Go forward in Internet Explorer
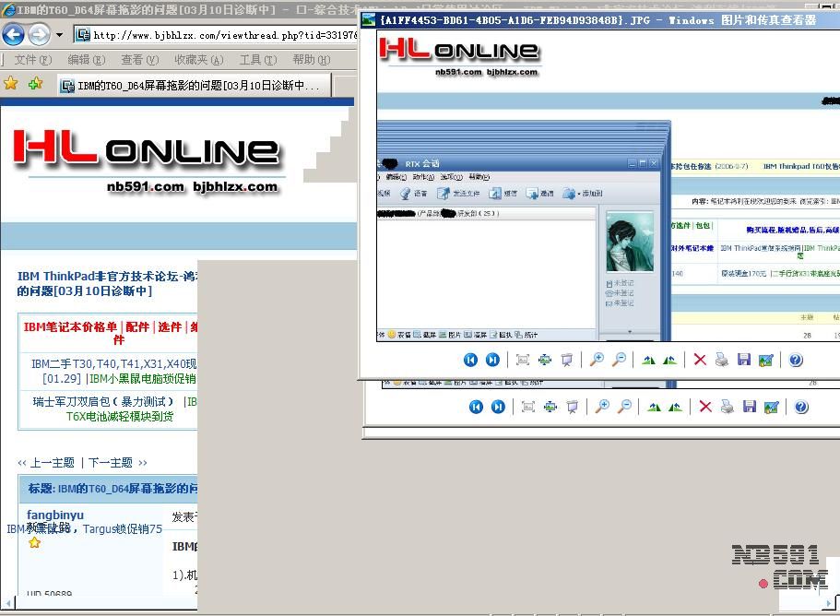The width and height of the screenshot is (840, 616). [39, 35]
